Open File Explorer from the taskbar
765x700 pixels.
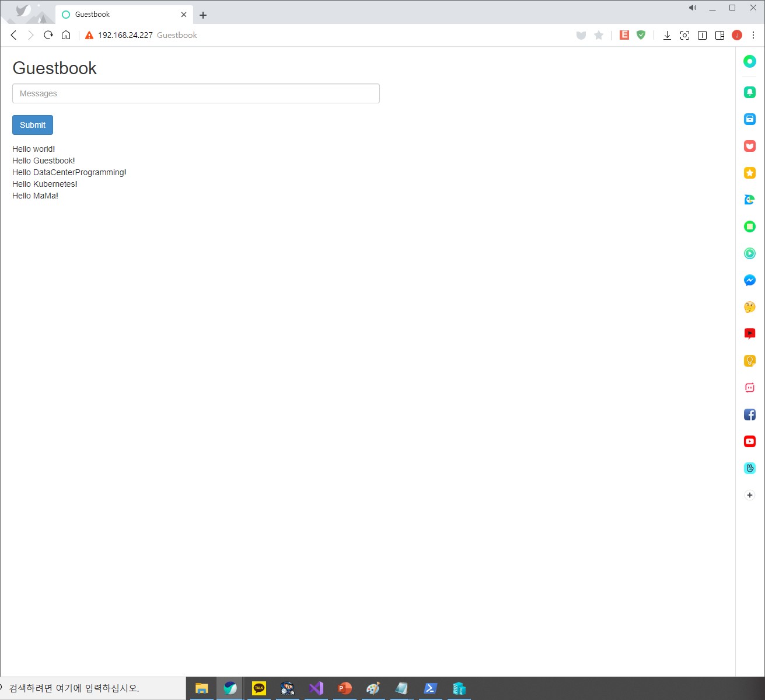coord(202,688)
